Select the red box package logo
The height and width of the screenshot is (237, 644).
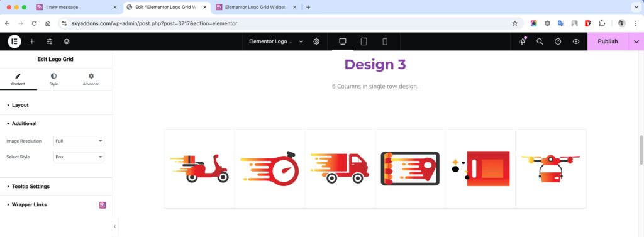[x=480, y=168]
